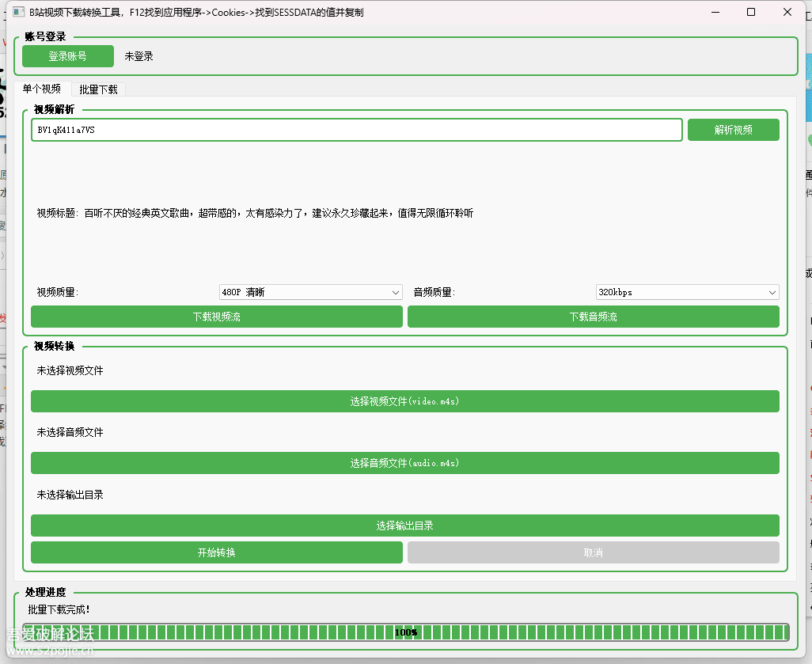Open the 音频质量 dropdown showing 320kbps
Viewport: 812px width, 664px height.
click(687, 293)
